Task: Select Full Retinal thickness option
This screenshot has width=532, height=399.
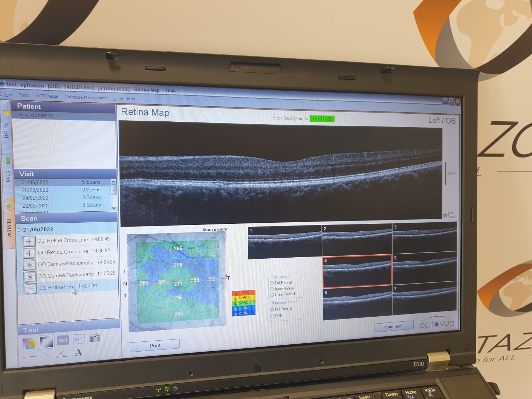Action: coord(281,283)
